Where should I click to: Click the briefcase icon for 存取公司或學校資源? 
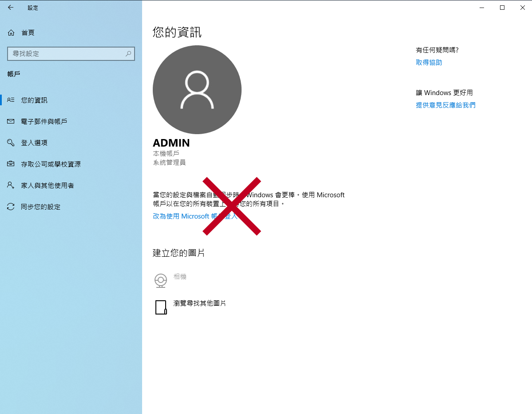11,164
